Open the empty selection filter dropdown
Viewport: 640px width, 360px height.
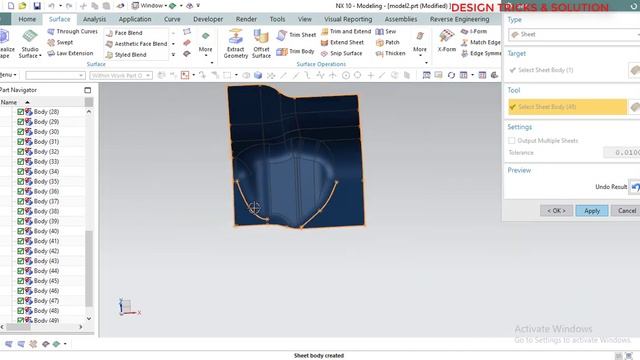click(x=55, y=76)
